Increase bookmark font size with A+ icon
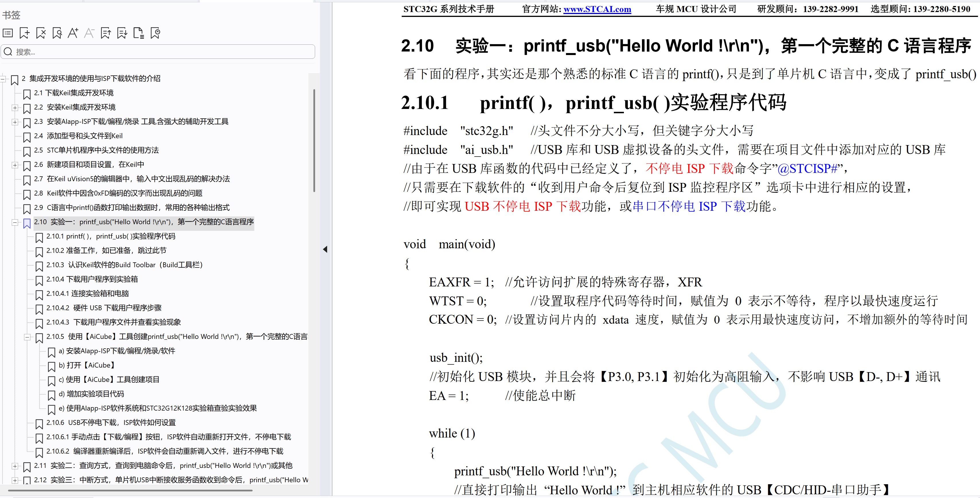 [x=73, y=33]
